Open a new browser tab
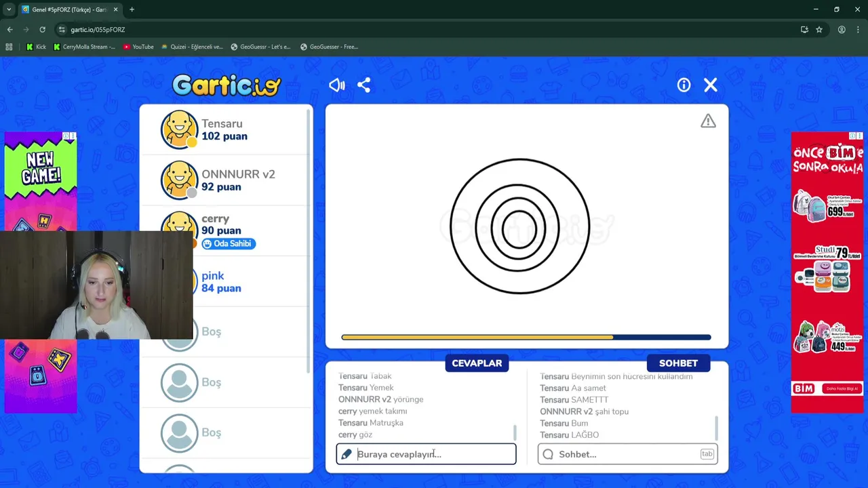The width and height of the screenshot is (868, 488). coord(132,9)
